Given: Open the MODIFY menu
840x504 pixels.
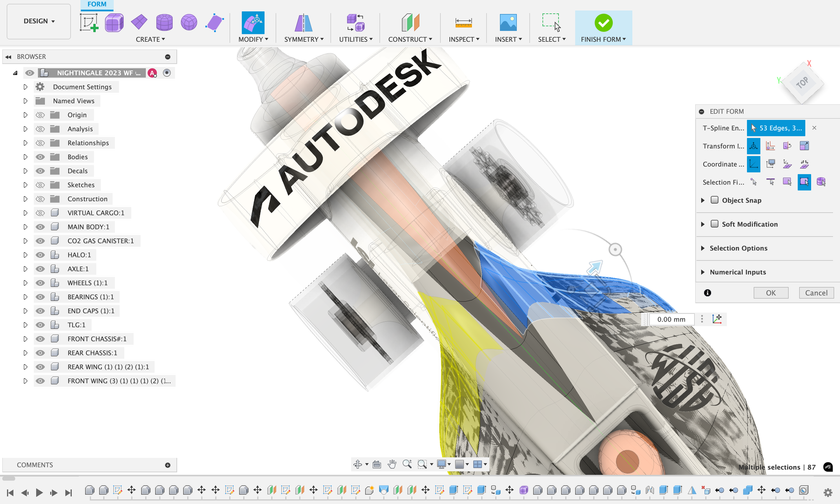Looking at the screenshot, I should 253,39.
